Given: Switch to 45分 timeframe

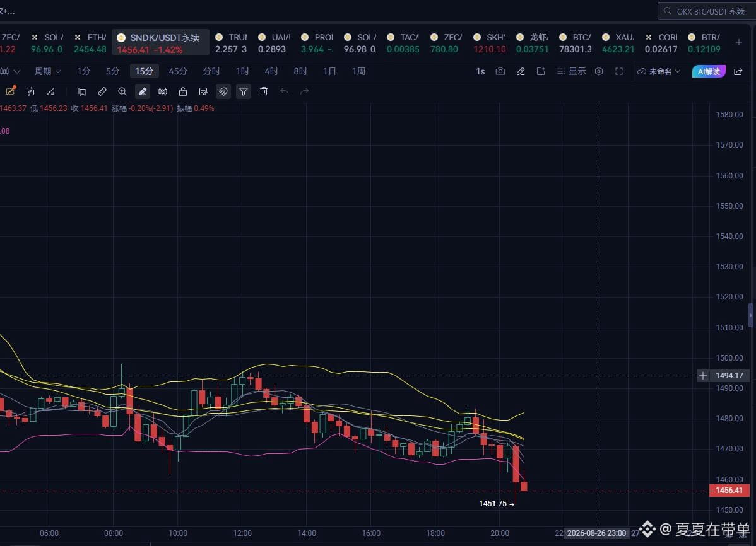Looking at the screenshot, I should click(x=178, y=71).
